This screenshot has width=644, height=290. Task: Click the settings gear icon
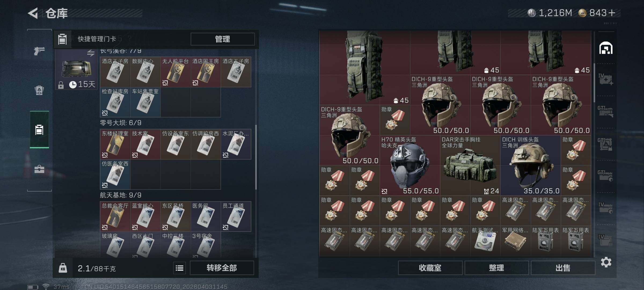[x=606, y=262]
